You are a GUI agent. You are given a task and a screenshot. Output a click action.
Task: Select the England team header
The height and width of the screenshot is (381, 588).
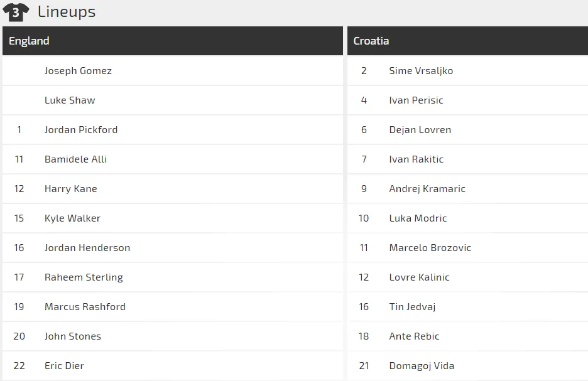tap(29, 41)
